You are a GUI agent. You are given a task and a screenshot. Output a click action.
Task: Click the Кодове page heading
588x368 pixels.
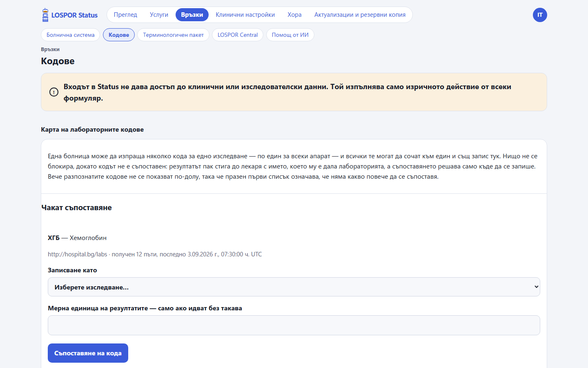click(x=58, y=61)
